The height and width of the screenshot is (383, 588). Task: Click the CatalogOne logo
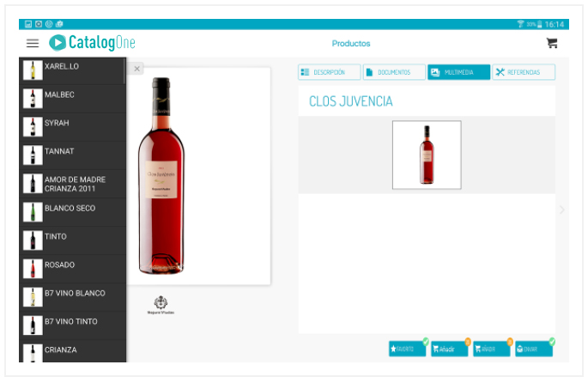point(92,42)
